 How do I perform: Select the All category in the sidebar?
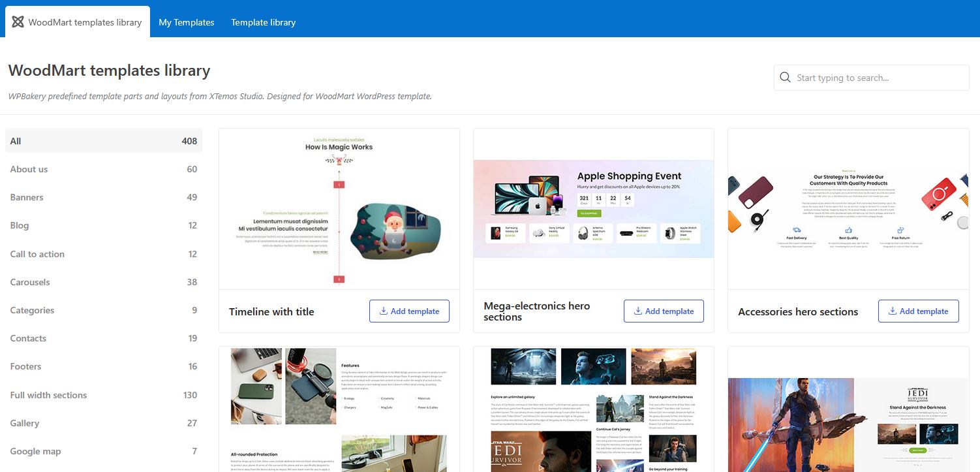[104, 141]
